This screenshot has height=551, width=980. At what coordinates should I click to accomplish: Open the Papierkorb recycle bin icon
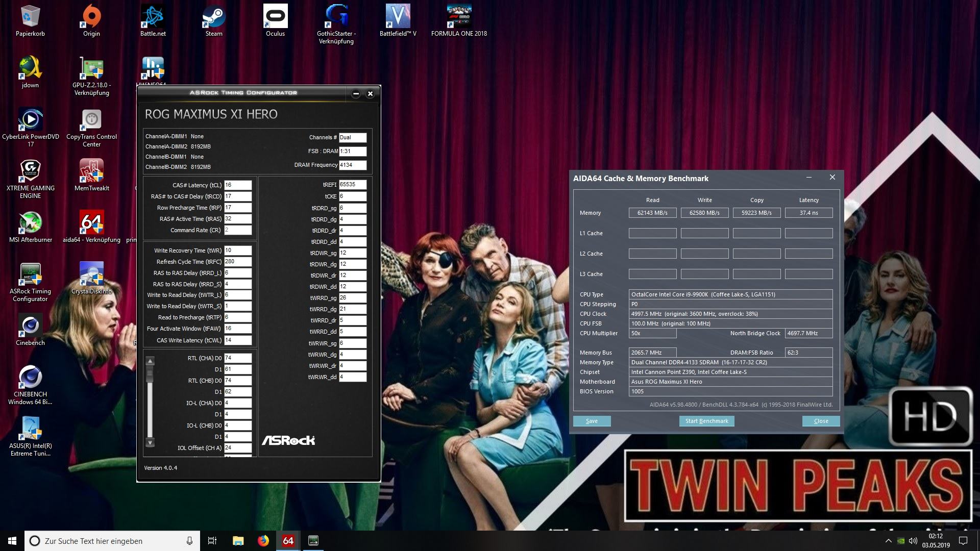(x=30, y=21)
